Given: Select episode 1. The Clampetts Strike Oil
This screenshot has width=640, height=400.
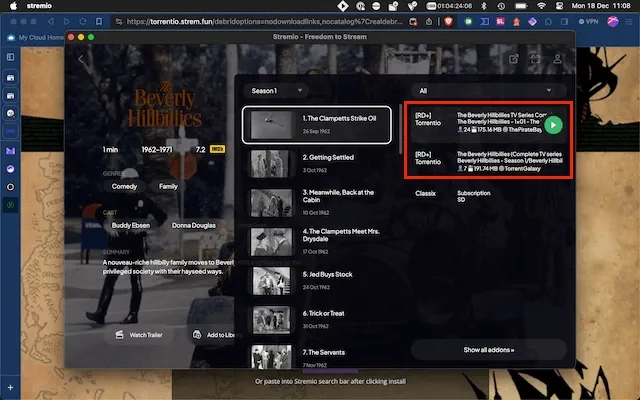Looking at the screenshot, I should click(317, 125).
